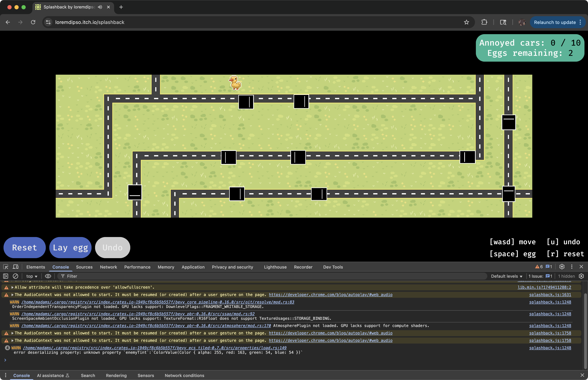This screenshot has width=588, height=380.
Task: Click the live expression eye icon
Action: tap(48, 276)
